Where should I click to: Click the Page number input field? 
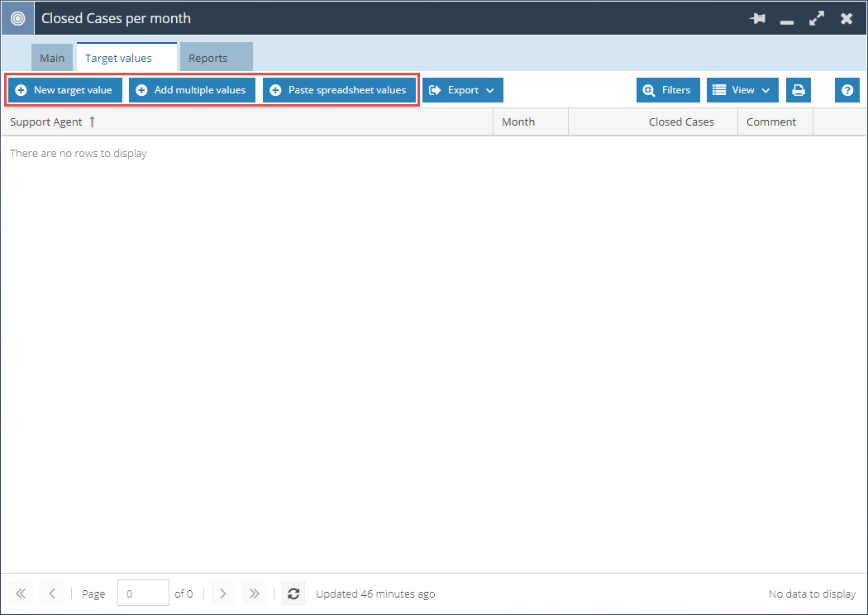(x=143, y=594)
